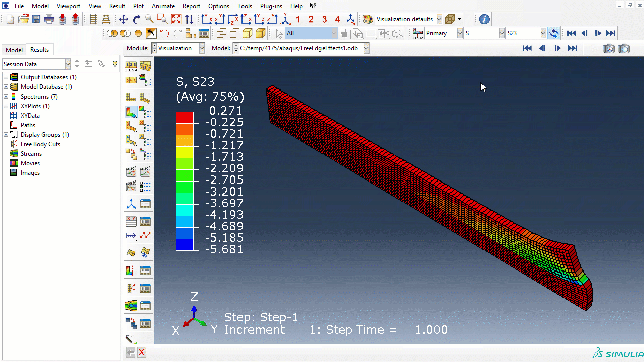The height and width of the screenshot is (362, 644).
Task: Click the blue info query icon
Action: [x=484, y=19]
